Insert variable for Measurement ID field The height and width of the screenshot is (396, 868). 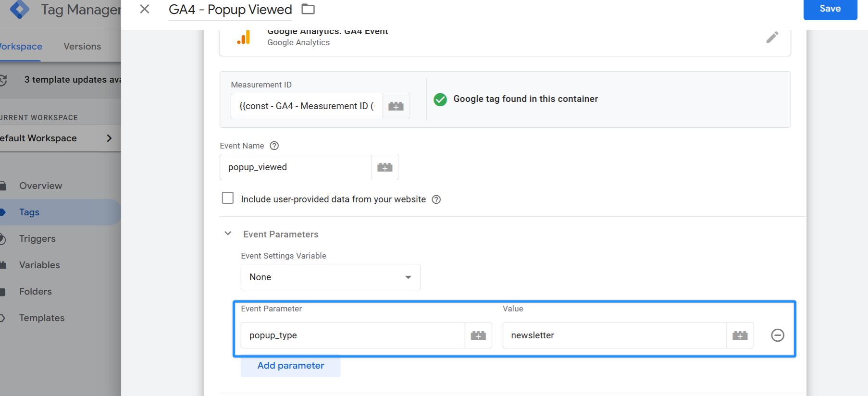coord(396,106)
